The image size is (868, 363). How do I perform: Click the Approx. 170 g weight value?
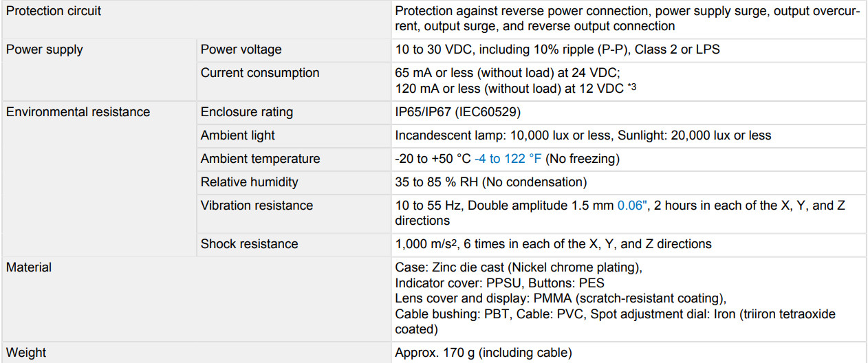point(484,353)
